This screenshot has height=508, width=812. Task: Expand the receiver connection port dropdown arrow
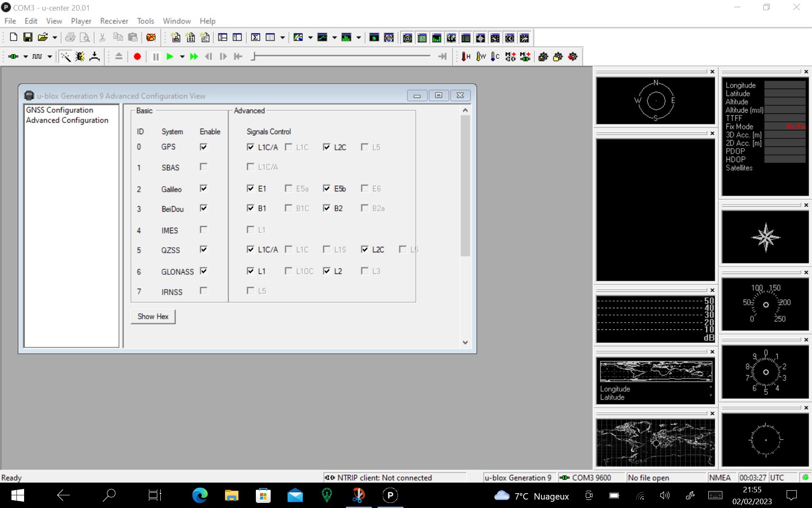(25, 56)
